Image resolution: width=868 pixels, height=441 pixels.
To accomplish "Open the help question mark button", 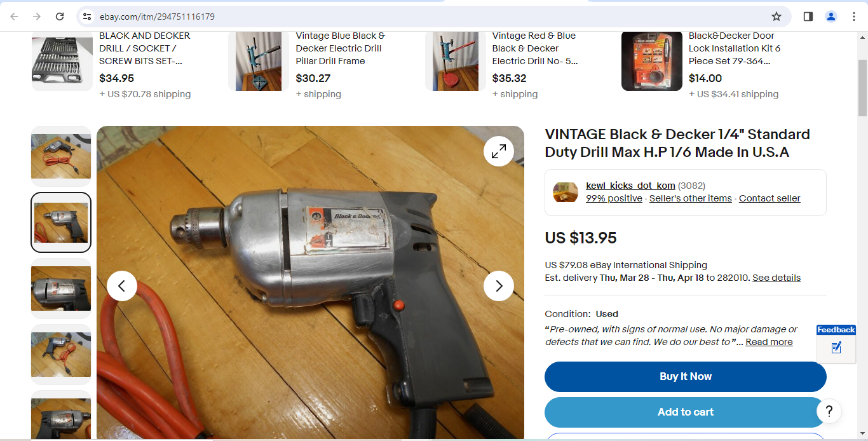I will click(x=829, y=411).
